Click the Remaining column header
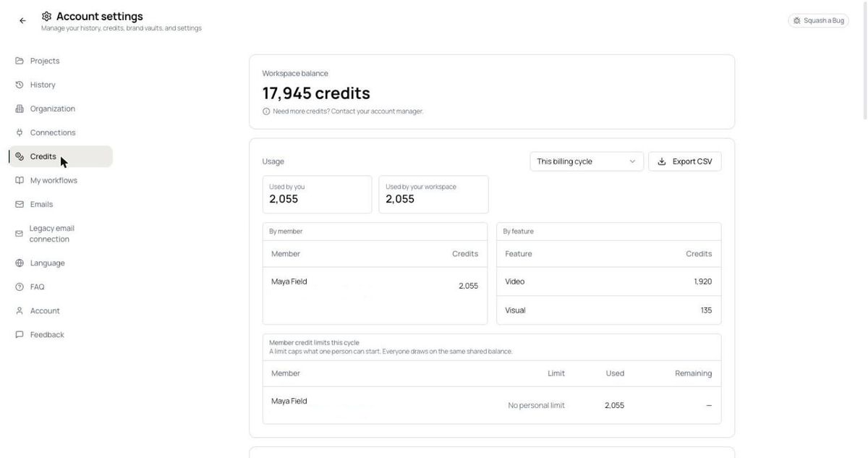Image resolution: width=868 pixels, height=458 pixels. pos(694,373)
